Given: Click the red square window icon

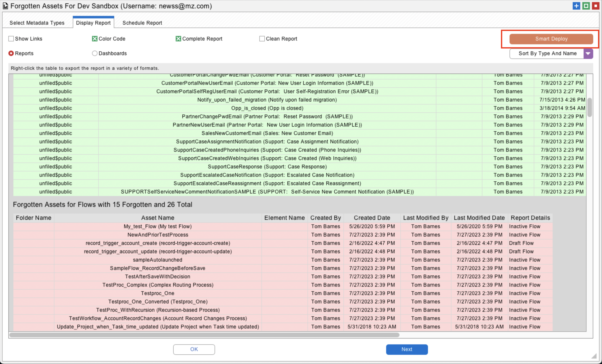Looking at the screenshot, I should [596, 6].
